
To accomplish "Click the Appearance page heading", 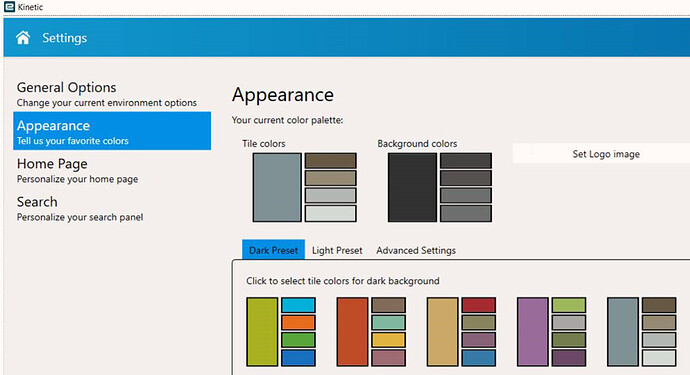I will point(283,95).
